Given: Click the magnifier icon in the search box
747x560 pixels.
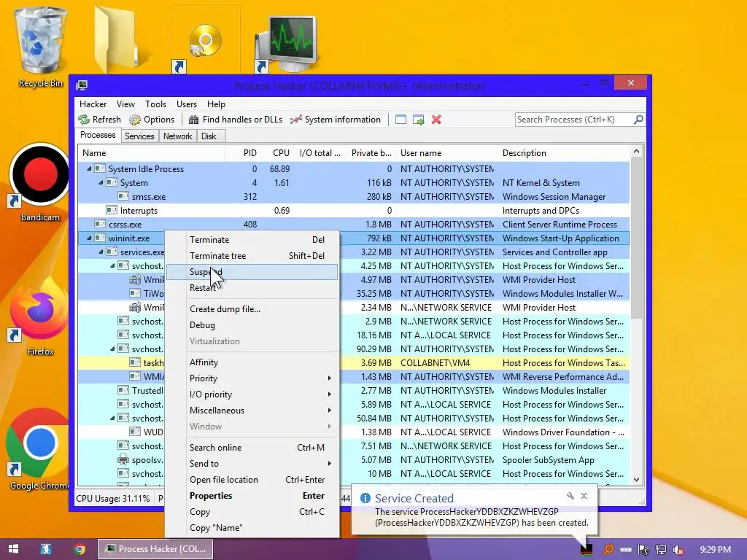Looking at the screenshot, I should coord(638,120).
